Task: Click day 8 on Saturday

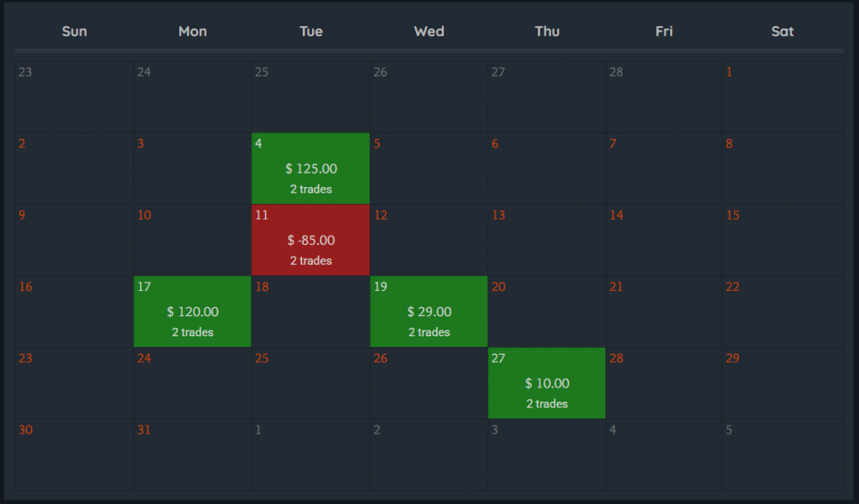Action: pyautogui.click(x=782, y=169)
